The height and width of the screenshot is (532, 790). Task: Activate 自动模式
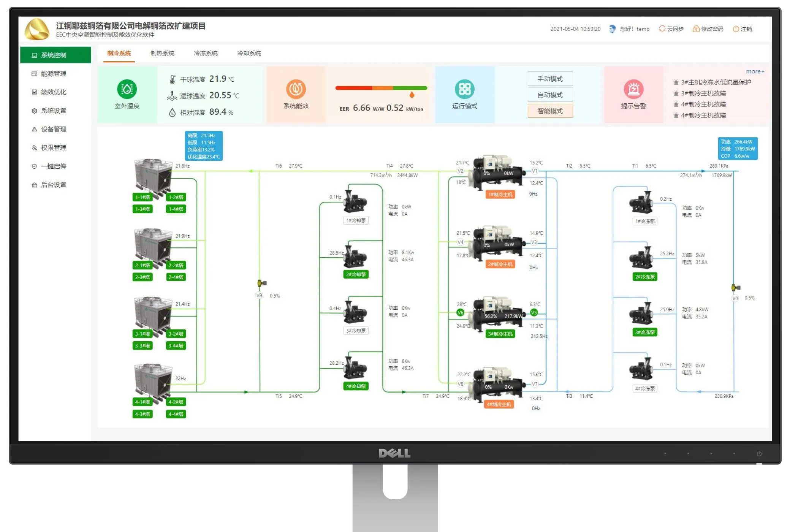[x=550, y=95]
